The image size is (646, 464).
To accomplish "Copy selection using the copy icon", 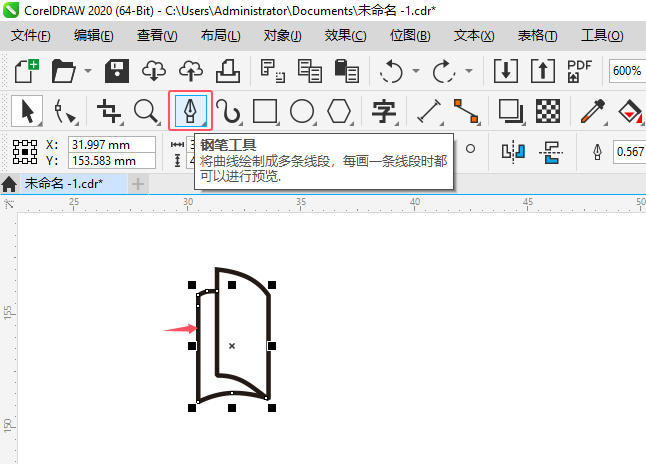I will click(309, 71).
